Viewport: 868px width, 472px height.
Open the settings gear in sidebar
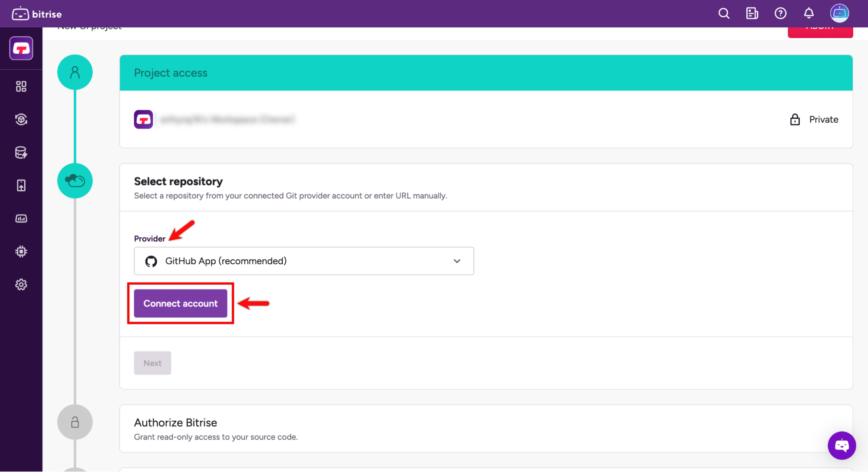coord(21,285)
